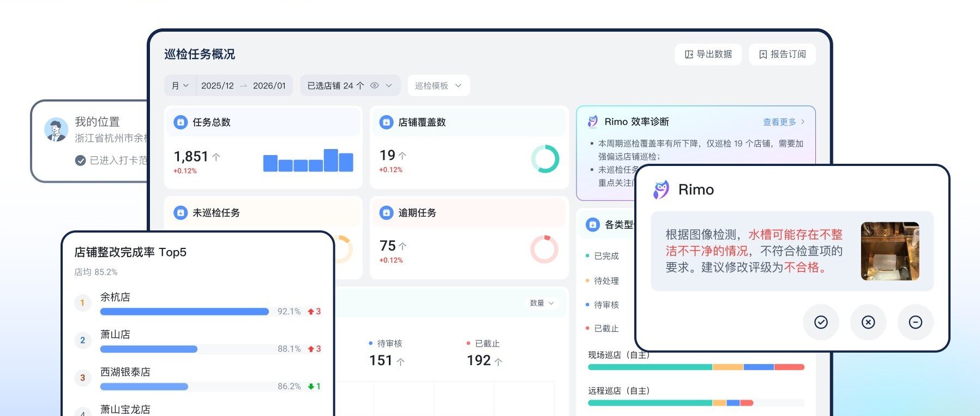Click the rank 3 badge
The image size is (980, 416).
pyautogui.click(x=82, y=378)
